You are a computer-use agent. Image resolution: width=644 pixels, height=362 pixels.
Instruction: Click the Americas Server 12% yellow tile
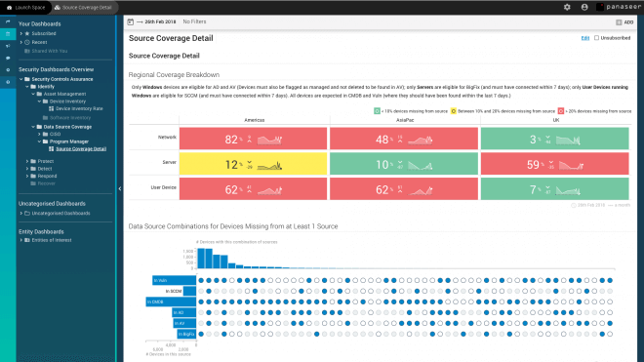253,164
